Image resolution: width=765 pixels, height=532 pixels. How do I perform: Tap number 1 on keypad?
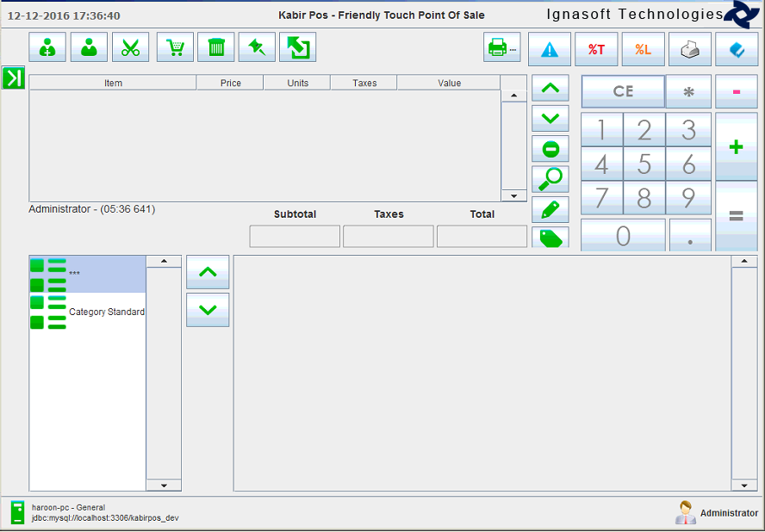coord(601,130)
